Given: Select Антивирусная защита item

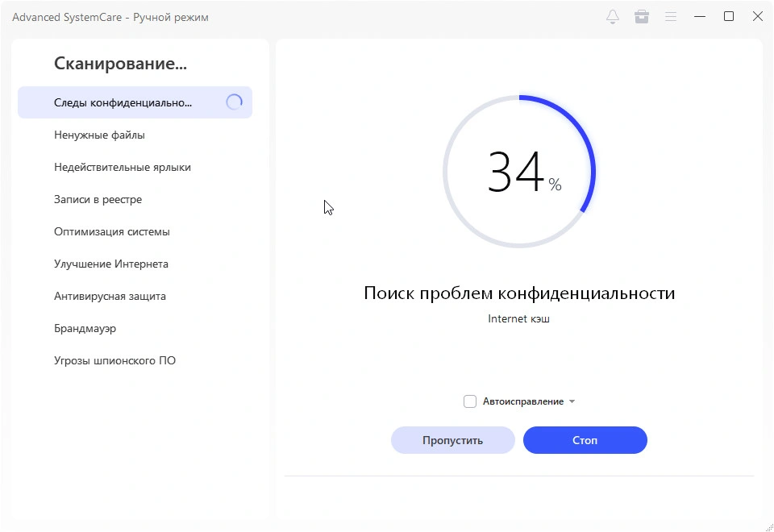Looking at the screenshot, I should coord(110,296).
